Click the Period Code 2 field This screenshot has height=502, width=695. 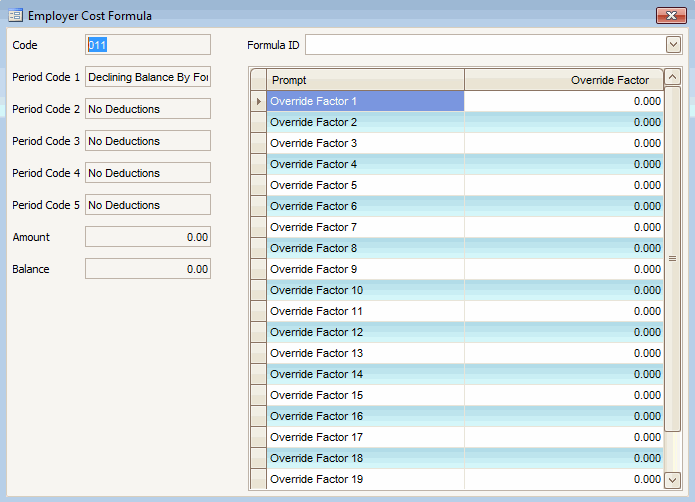click(148, 109)
